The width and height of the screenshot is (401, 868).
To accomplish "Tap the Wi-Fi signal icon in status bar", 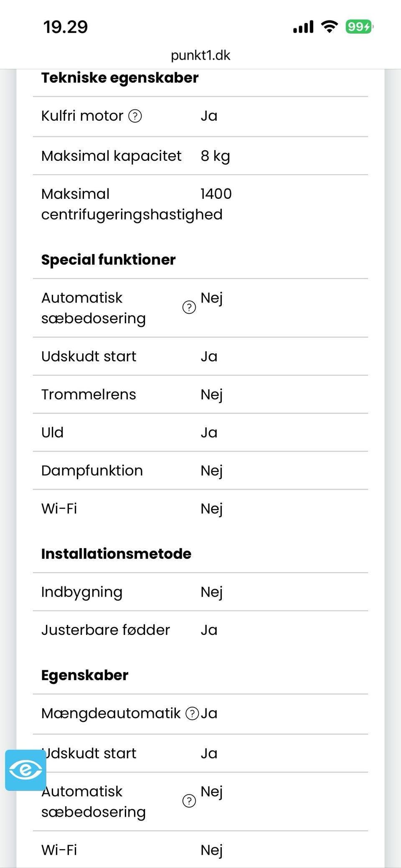I will tap(329, 27).
